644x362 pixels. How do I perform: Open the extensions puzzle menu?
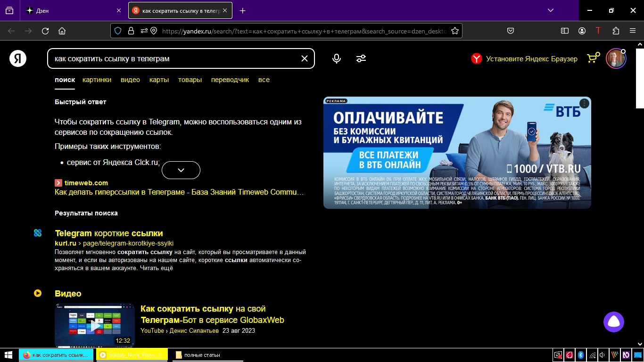pyautogui.click(x=616, y=31)
